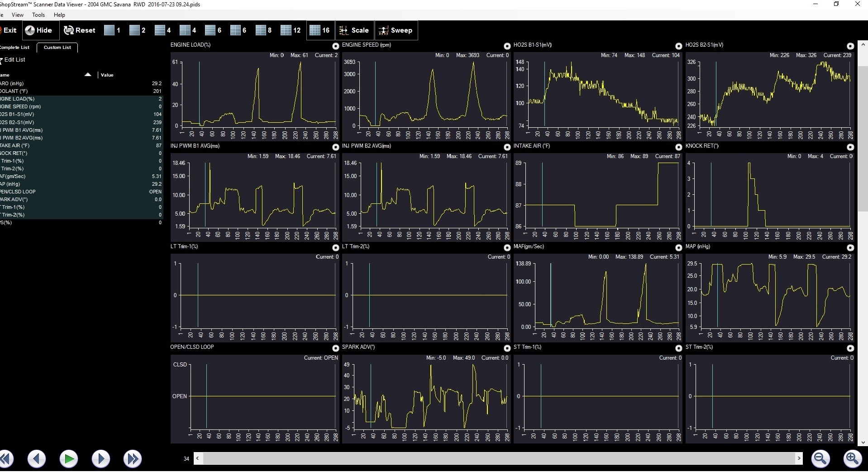Step back one frame

(37, 459)
